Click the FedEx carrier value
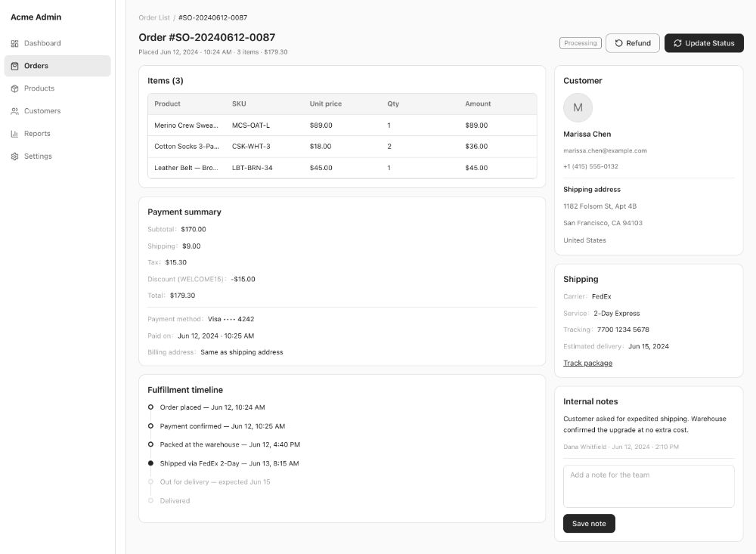Image resolution: width=756 pixels, height=554 pixels. click(x=601, y=297)
